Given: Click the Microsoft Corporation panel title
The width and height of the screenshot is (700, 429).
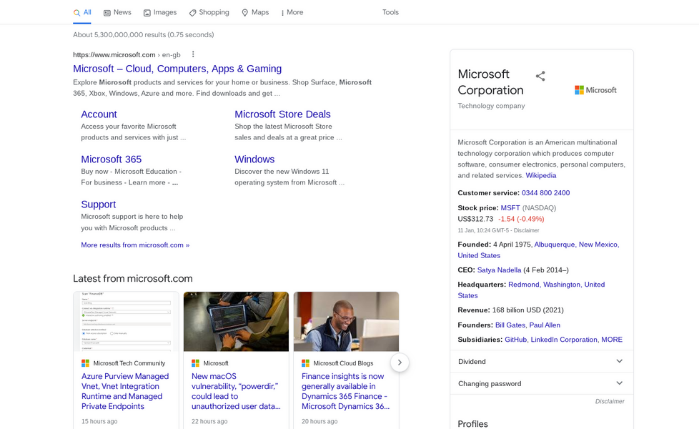Looking at the screenshot, I should tap(490, 82).
